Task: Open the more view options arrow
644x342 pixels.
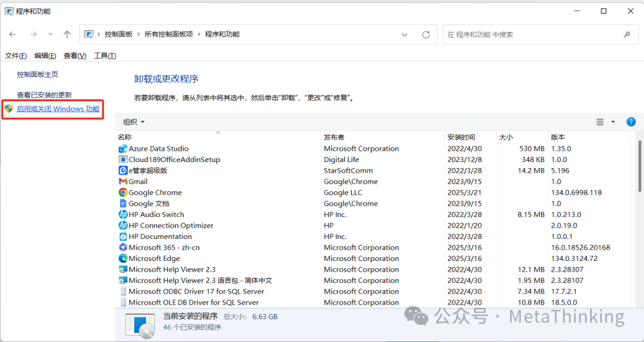Action: pos(613,122)
